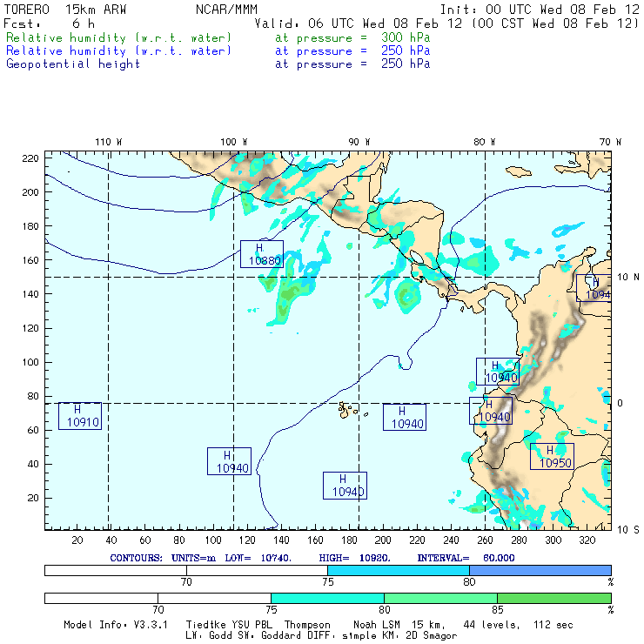Click the dark green above-85% colorbar swatch
The width and height of the screenshot is (644, 644).
[554, 598]
